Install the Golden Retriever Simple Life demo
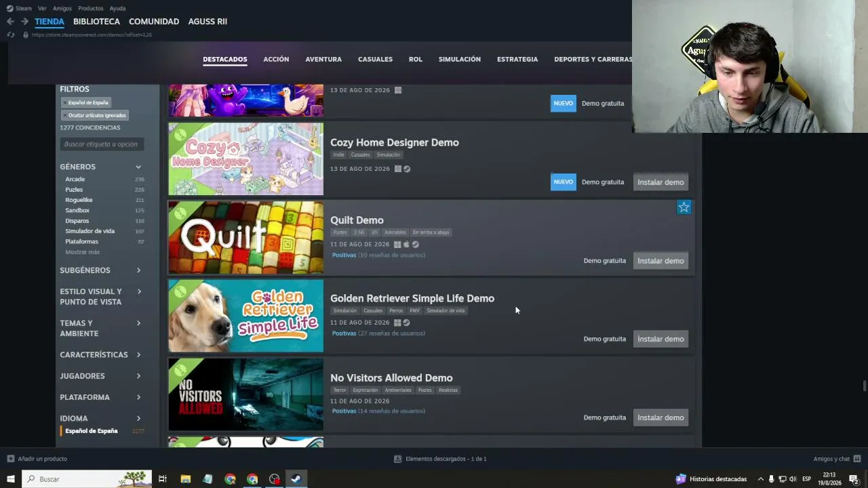 click(x=660, y=339)
